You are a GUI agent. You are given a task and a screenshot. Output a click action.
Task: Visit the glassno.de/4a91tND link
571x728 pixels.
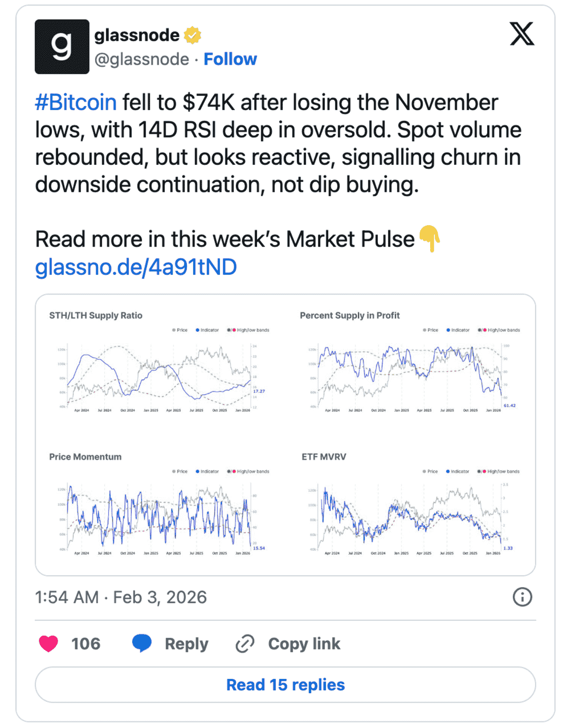(138, 267)
